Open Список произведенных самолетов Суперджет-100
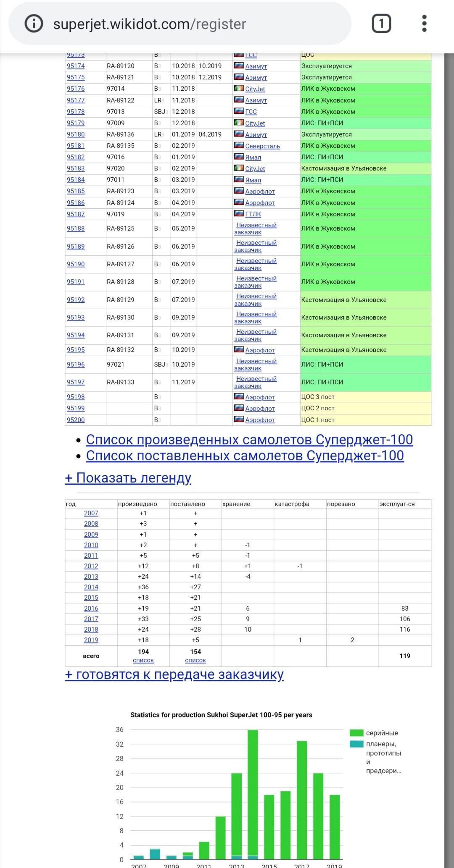454x868 pixels. (x=249, y=440)
